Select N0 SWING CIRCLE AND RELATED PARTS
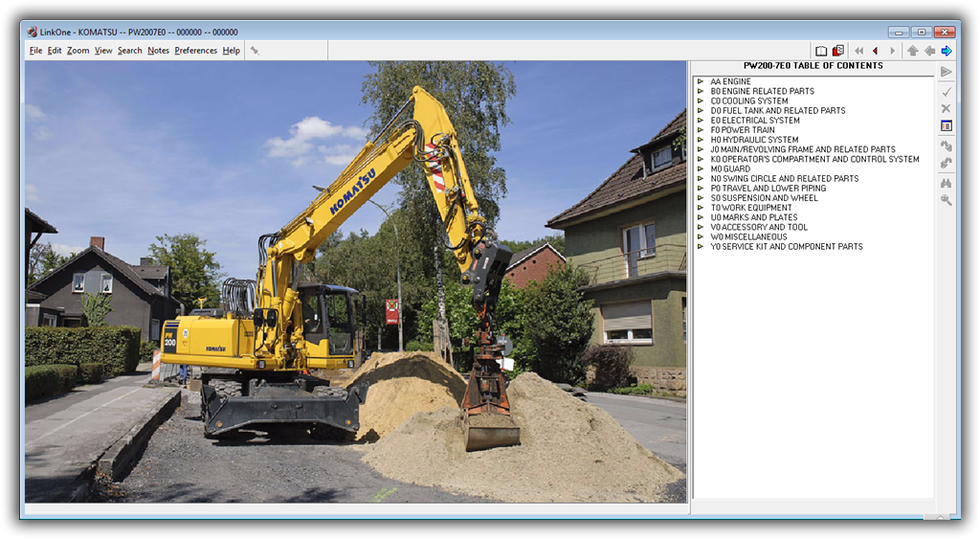This screenshot has height=539, width=980. click(x=785, y=178)
